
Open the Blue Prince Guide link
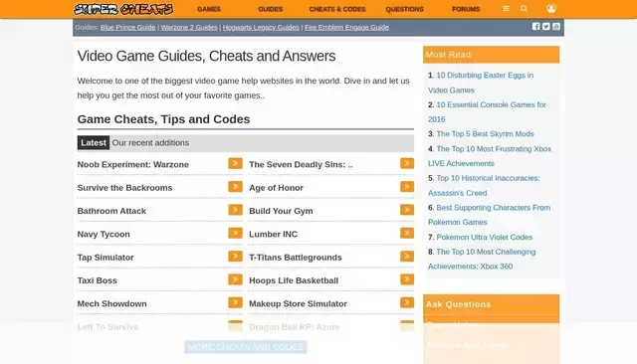click(x=128, y=27)
